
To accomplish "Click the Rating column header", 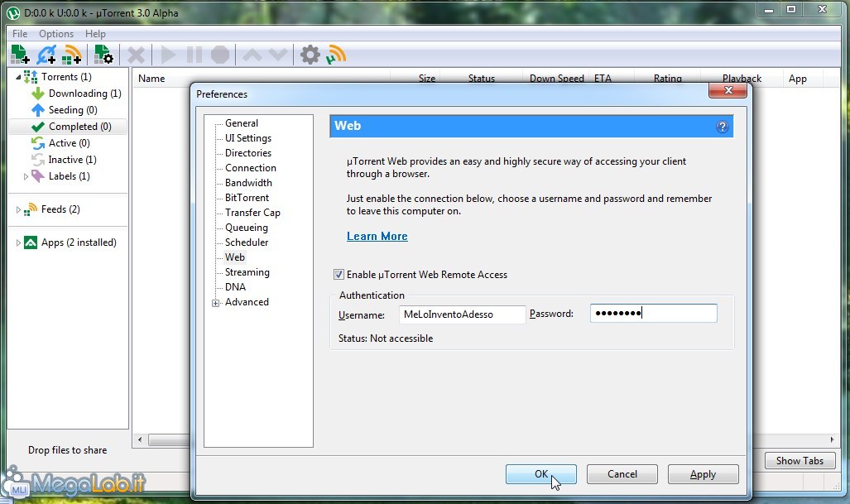I will [x=667, y=79].
